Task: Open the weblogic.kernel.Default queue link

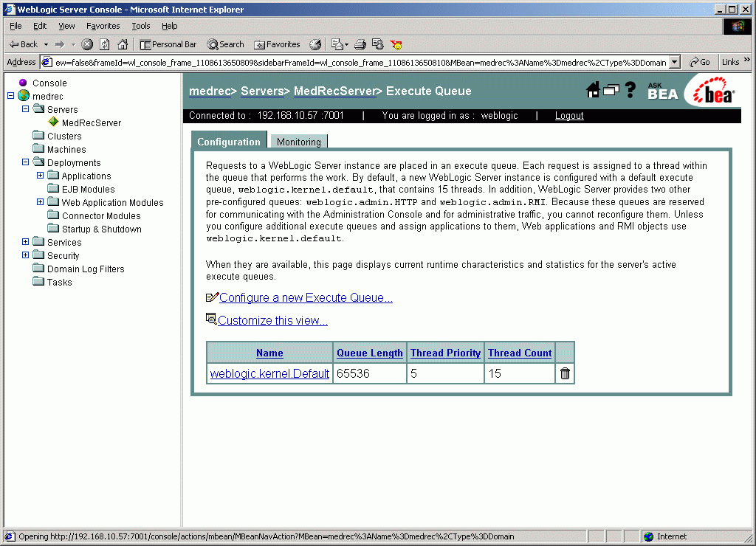Action: (x=269, y=373)
